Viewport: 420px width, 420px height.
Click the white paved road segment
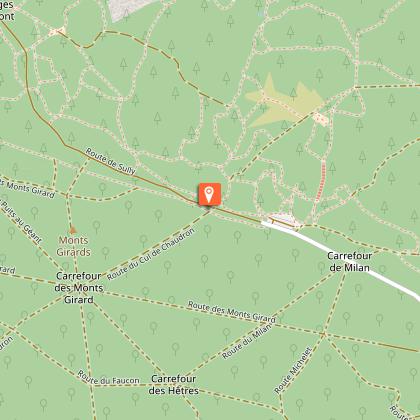[x=340, y=259]
